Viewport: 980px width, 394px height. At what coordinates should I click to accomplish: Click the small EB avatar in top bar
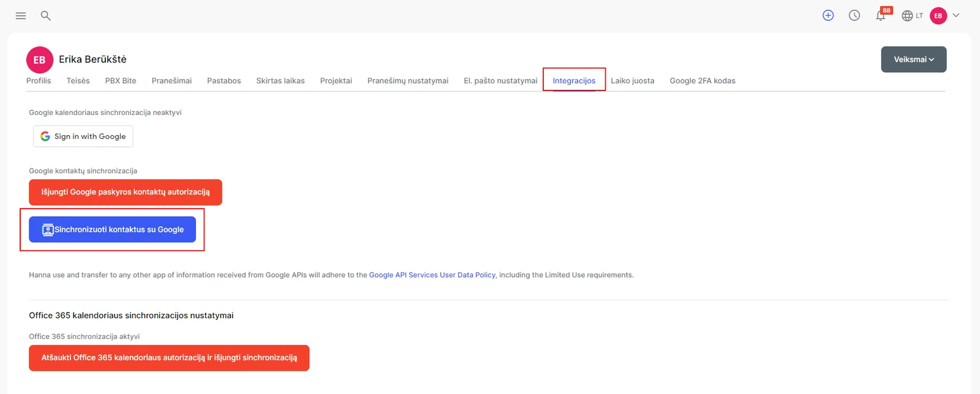point(938,16)
